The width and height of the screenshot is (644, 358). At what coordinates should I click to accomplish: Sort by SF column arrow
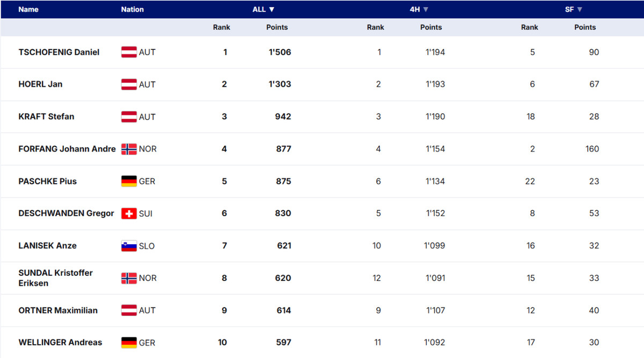tap(580, 10)
